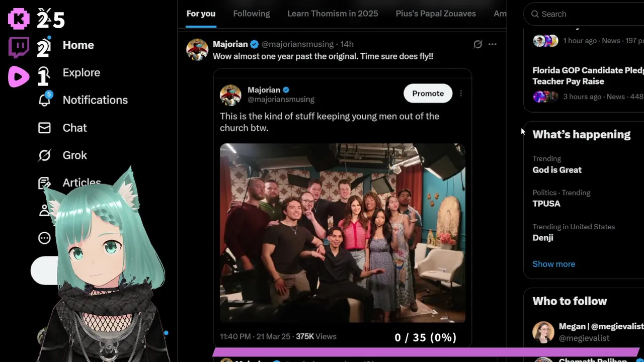Open Chat via the envelope icon
This screenshot has height=362, width=644.
tap(44, 128)
